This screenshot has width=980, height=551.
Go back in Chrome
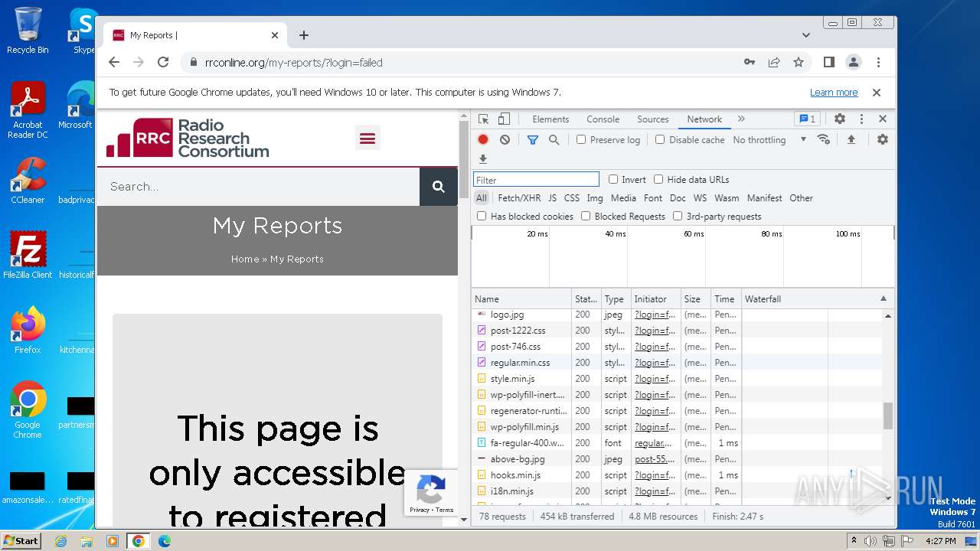pyautogui.click(x=114, y=63)
